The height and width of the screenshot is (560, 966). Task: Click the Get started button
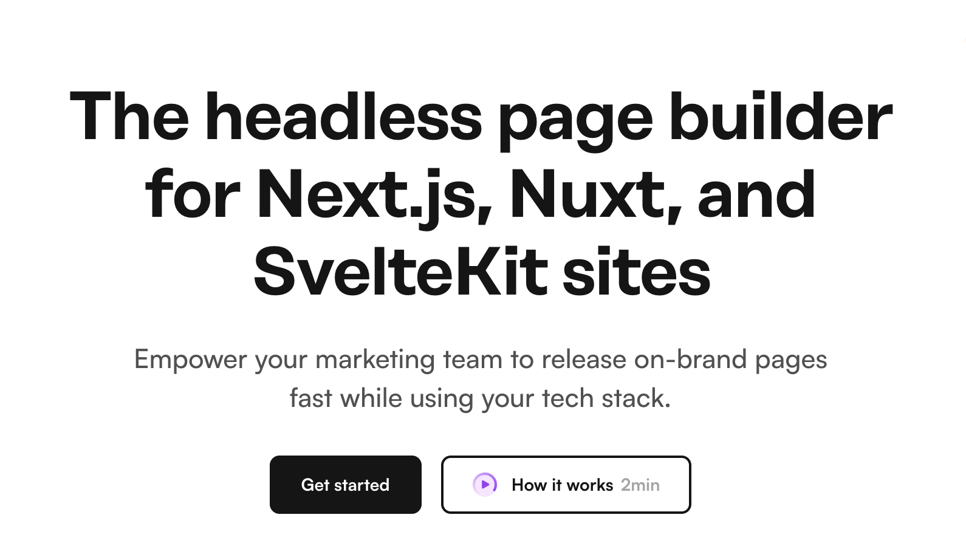tap(346, 485)
